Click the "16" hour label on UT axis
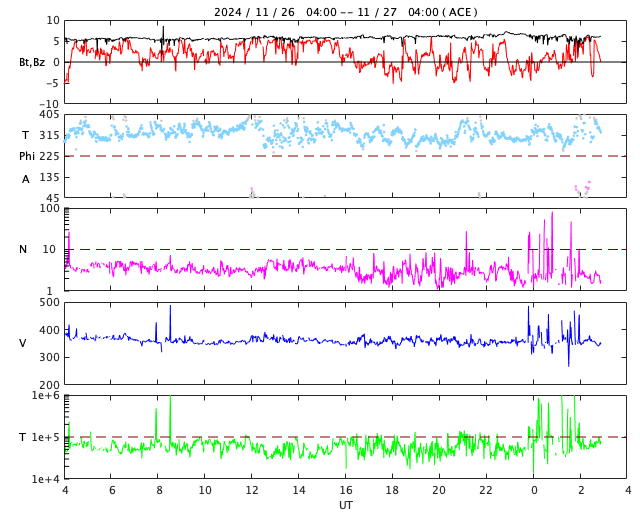Screen dimensions: 640x512 coord(346,490)
